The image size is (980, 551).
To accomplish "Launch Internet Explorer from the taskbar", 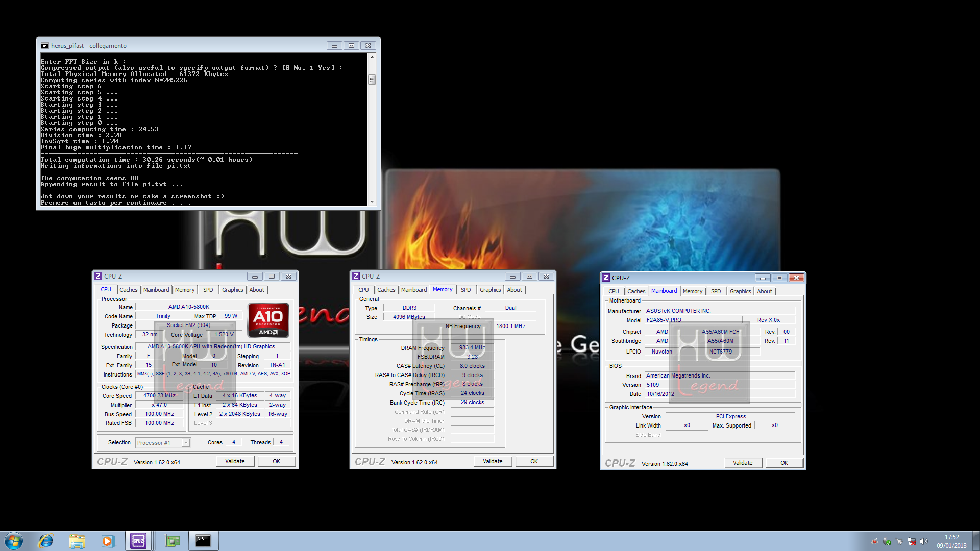I will 46,541.
